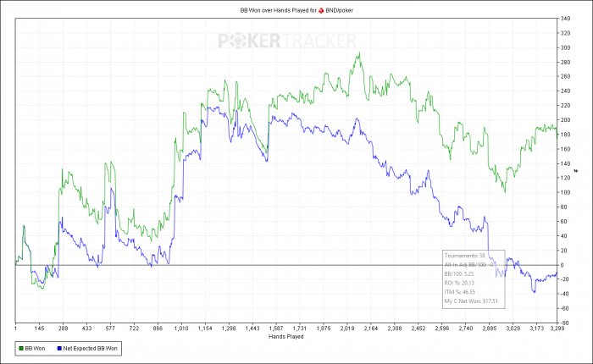The width and height of the screenshot is (593, 364).
Task: Select the 'BB Won' legend label
Action: click(35, 349)
